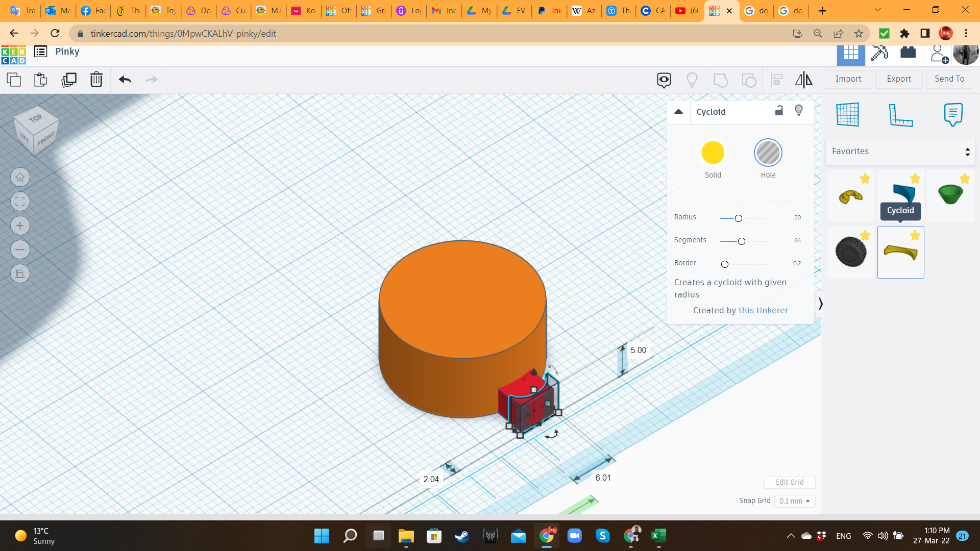
Task: Undo the last action
Action: 125,80
